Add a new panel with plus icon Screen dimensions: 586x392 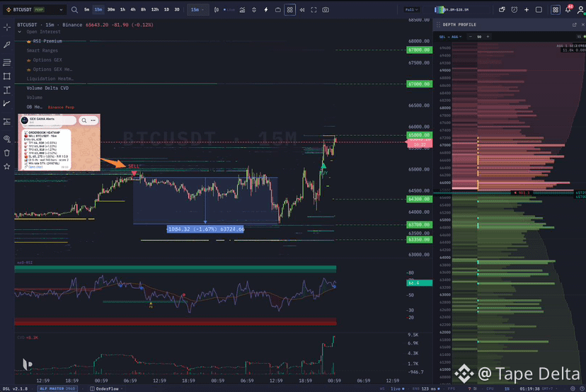click(527, 10)
